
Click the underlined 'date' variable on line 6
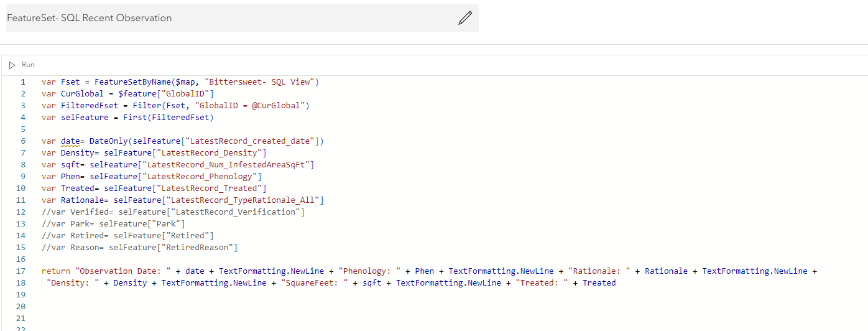pos(70,141)
